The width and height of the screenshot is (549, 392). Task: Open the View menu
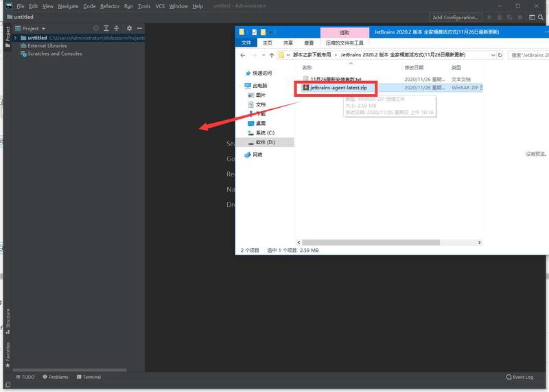tap(47, 6)
